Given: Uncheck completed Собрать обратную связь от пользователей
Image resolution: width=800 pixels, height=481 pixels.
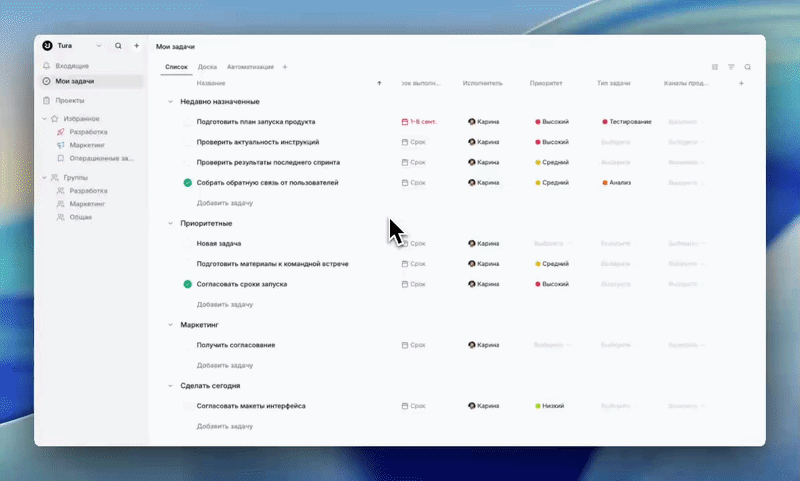Looking at the screenshot, I should [188, 183].
